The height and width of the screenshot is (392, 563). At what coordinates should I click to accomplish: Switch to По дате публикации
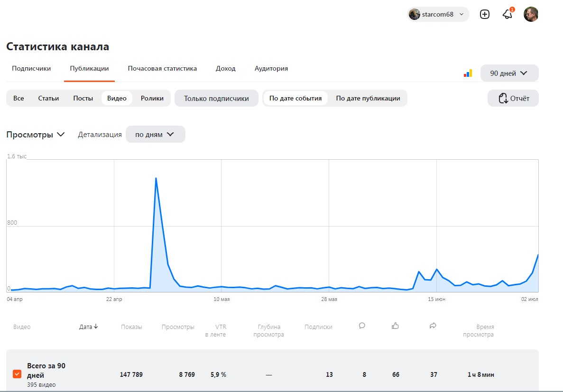369,98
